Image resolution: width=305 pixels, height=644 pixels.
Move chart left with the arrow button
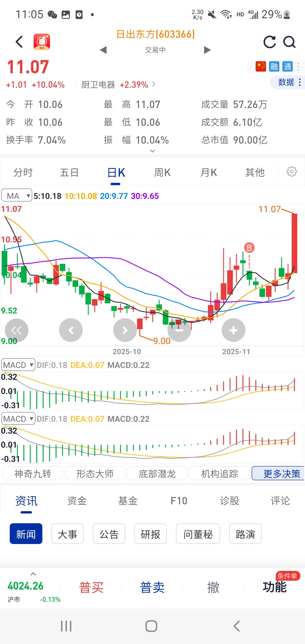click(x=71, y=330)
